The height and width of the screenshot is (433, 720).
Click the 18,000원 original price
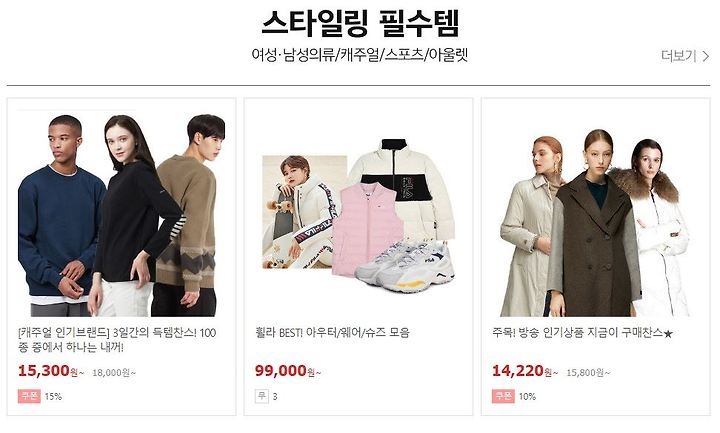point(114,372)
